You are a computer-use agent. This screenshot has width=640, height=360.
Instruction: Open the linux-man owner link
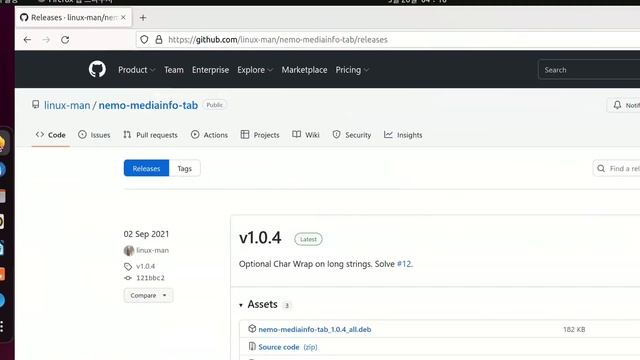point(67,105)
